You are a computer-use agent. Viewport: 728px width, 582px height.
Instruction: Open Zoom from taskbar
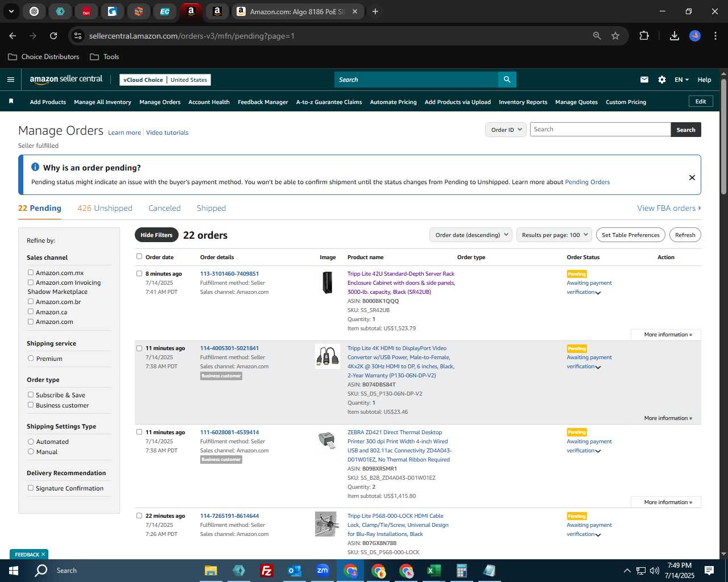click(x=322, y=571)
